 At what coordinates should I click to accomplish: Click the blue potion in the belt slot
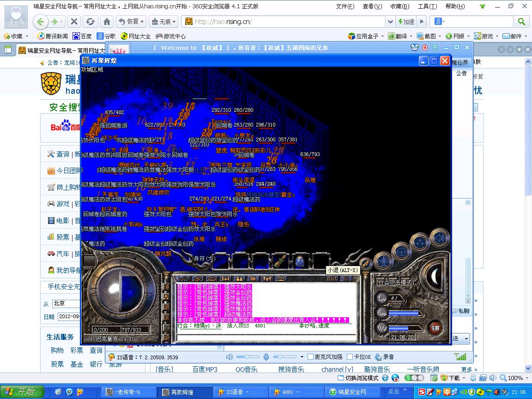(300, 262)
